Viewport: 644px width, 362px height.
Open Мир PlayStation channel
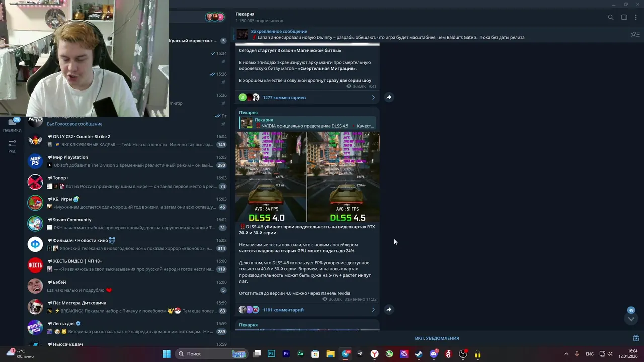coord(128,161)
